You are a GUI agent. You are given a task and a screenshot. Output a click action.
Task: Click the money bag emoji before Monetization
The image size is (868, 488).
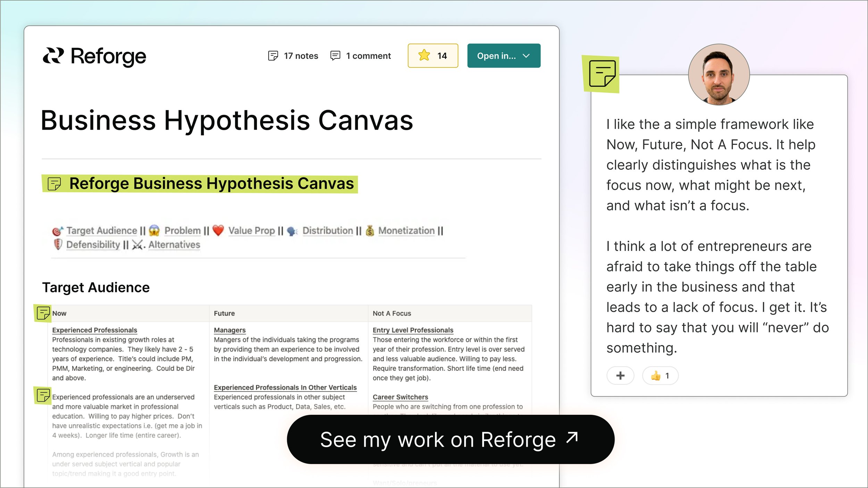coord(370,230)
